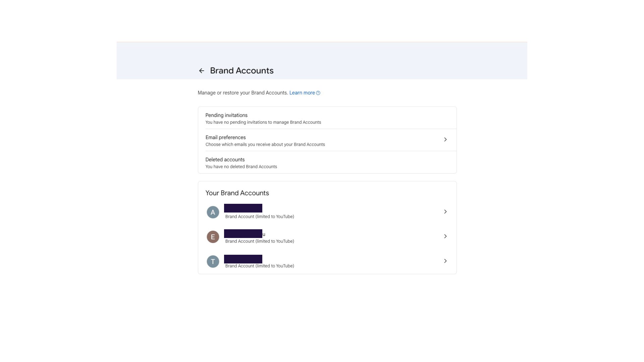Open the third Brand Account entry
Image resolution: width=644 pixels, height=362 pixels.
(327, 261)
